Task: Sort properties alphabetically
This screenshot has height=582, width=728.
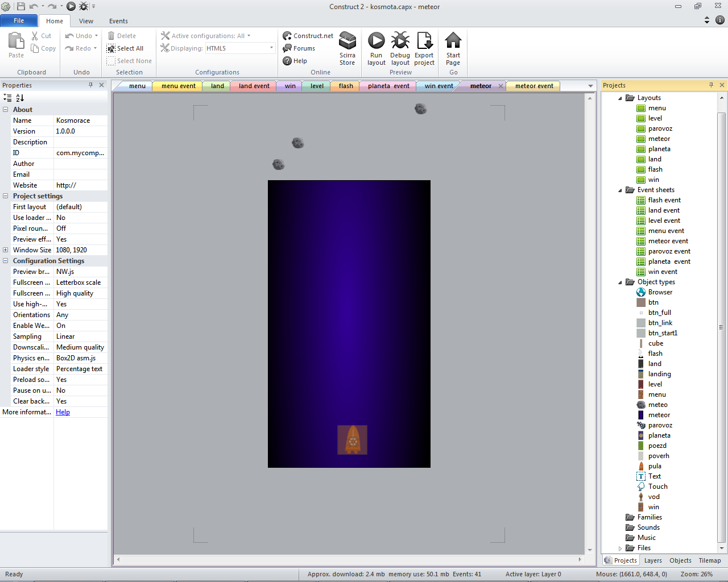Action: pyautogui.click(x=20, y=98)
